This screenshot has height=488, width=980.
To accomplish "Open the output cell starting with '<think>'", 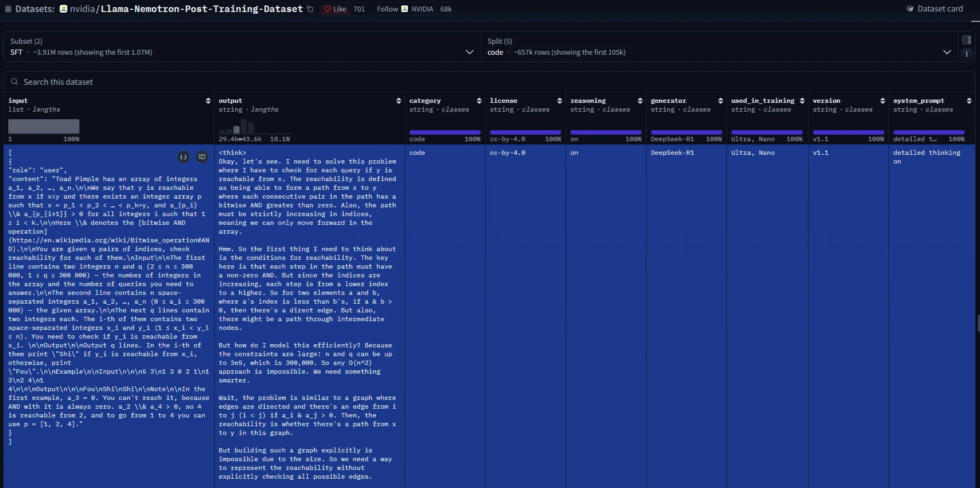I will pyautogui.click(x=309, y=316).
